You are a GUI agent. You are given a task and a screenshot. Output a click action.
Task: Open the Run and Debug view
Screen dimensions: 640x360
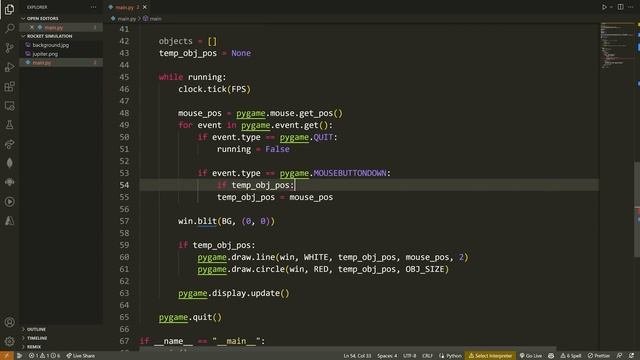click(9, 67)
